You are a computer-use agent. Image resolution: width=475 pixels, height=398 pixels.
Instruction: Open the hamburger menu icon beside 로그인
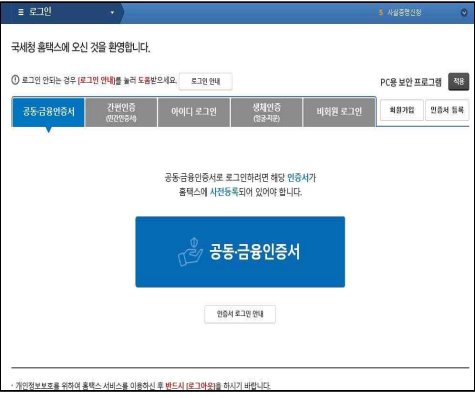point(21,12)
